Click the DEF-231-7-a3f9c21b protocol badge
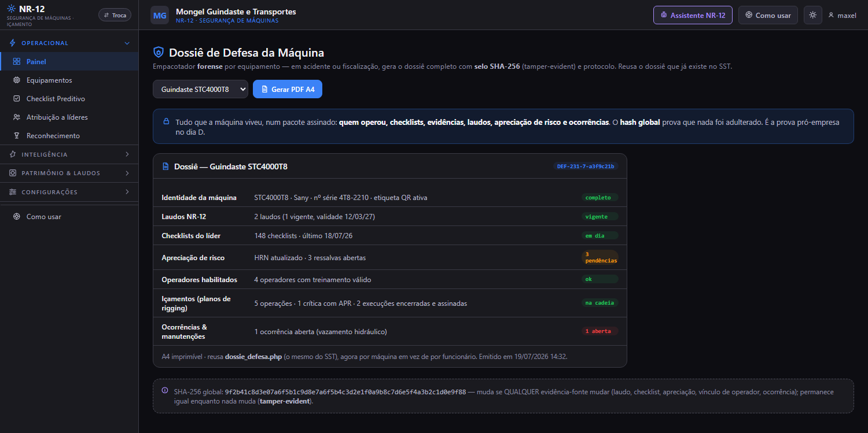The image size is (868, 433). point(586,166)
